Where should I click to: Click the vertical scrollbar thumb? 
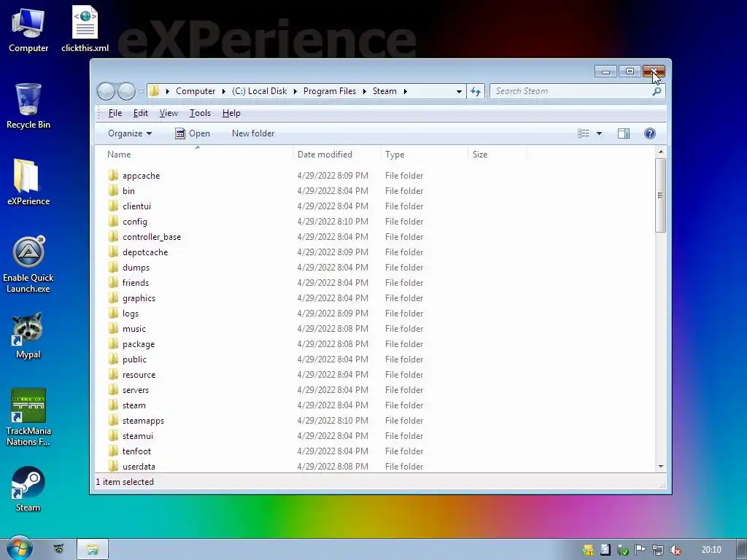(x=660, y=195)
